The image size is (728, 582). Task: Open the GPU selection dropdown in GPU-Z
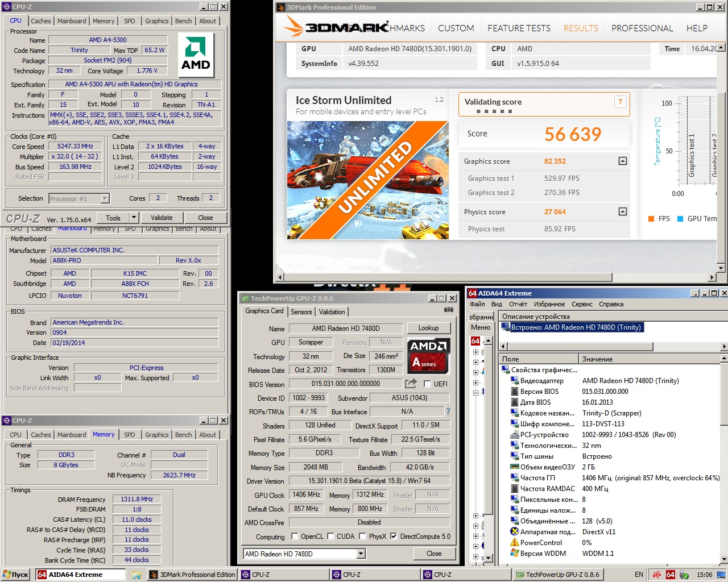[x=361, y=554]
